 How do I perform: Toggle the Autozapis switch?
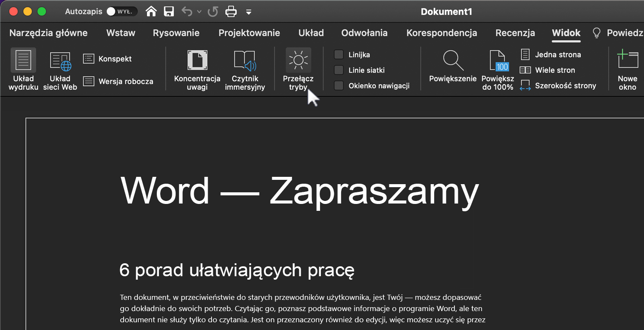(x=122, y=12)
